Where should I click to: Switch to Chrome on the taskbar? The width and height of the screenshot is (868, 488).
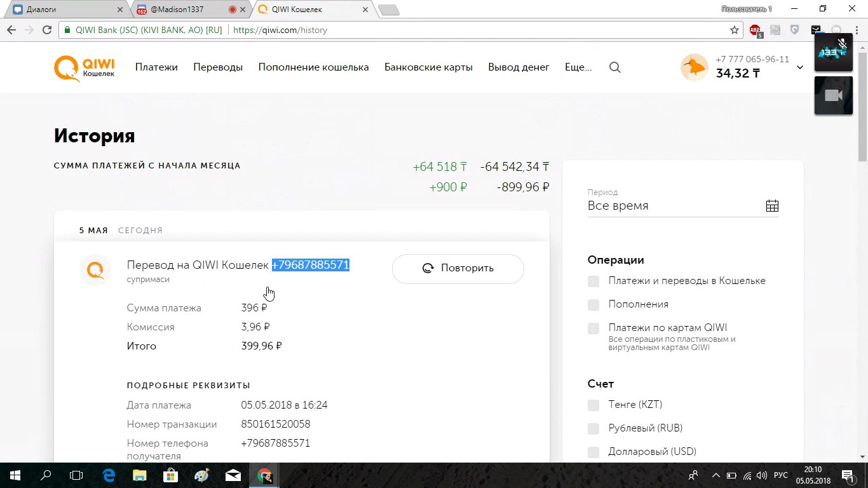pos(264,475)
